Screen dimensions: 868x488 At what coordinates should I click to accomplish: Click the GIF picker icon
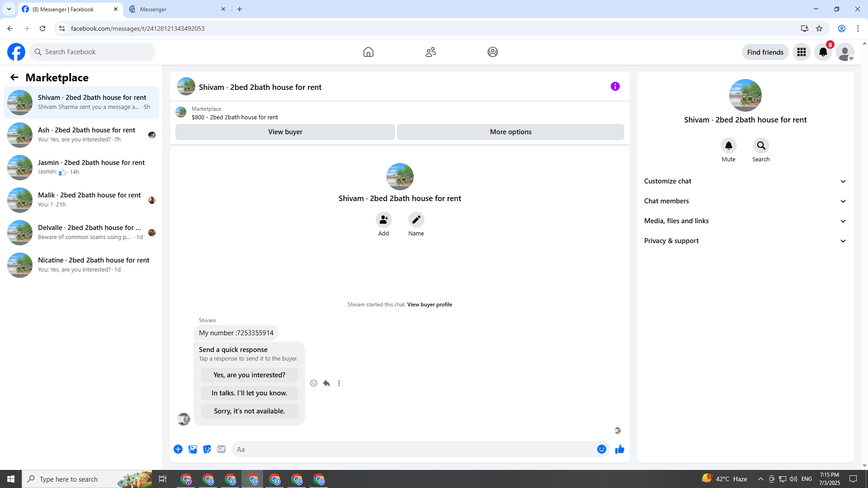(x=221, y=449)
